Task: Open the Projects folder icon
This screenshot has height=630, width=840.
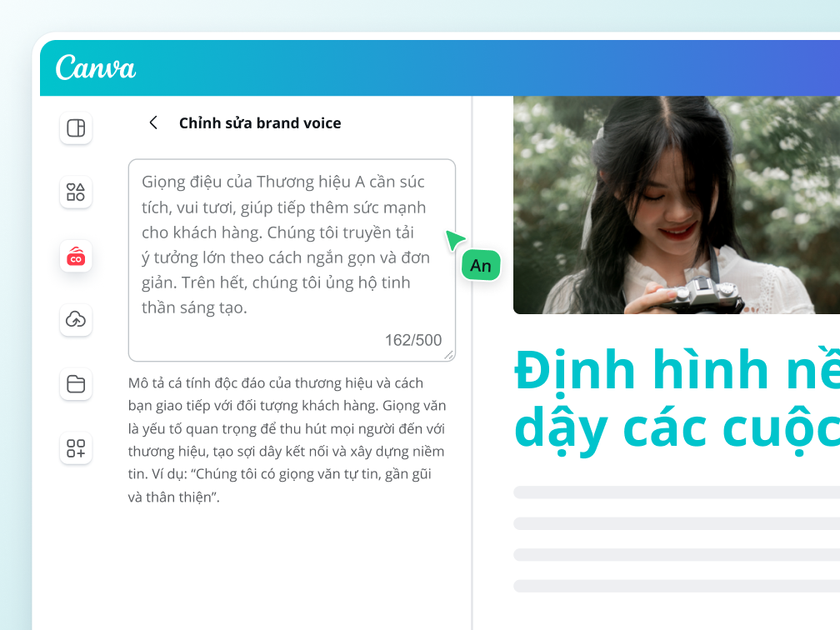Action: (x=76, y=384)
